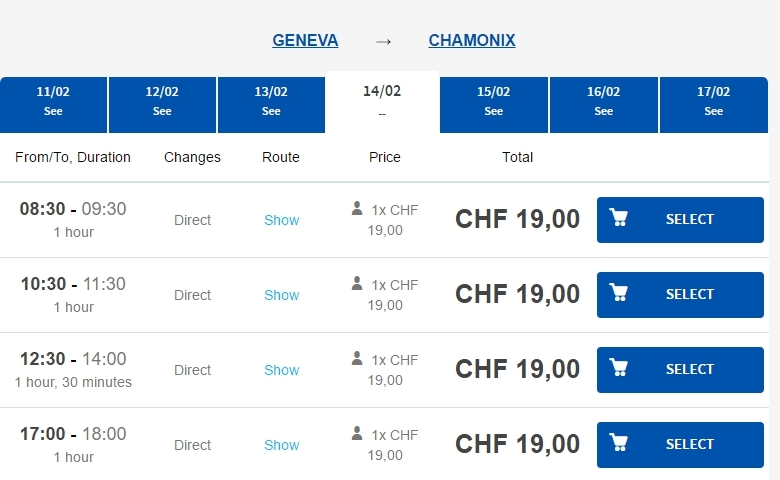
Task: Click passenger icon in 17:00 price cell
Action: (357, 433)
